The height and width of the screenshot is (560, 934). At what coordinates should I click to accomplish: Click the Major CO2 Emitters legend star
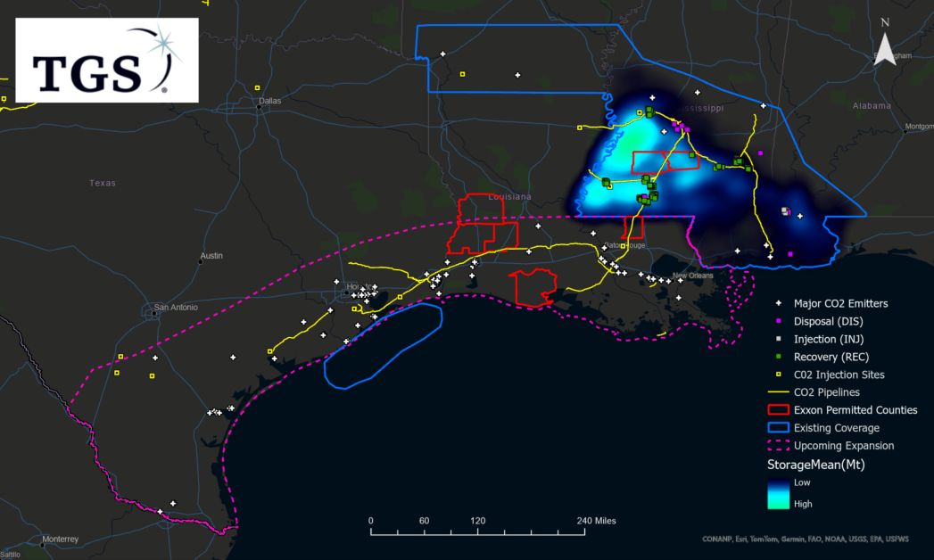coord(779,304)
